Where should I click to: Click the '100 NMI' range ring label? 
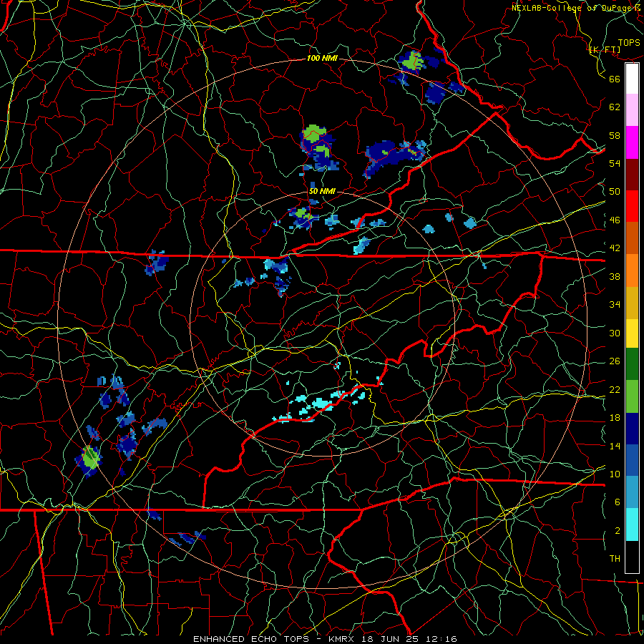[322, 58]
